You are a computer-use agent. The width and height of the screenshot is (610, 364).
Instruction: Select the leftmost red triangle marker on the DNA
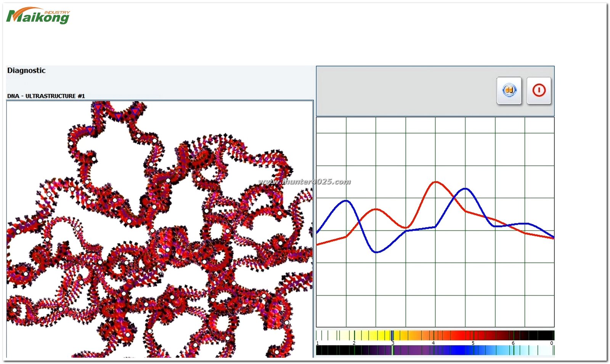click(x=90, y=130)
